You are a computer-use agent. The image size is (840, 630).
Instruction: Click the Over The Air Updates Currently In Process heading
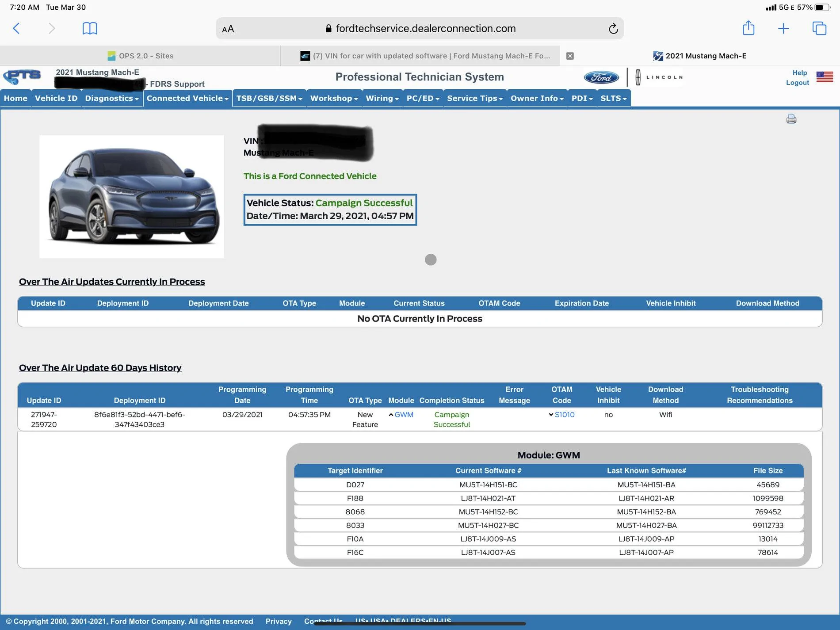(x=112, y=282)
